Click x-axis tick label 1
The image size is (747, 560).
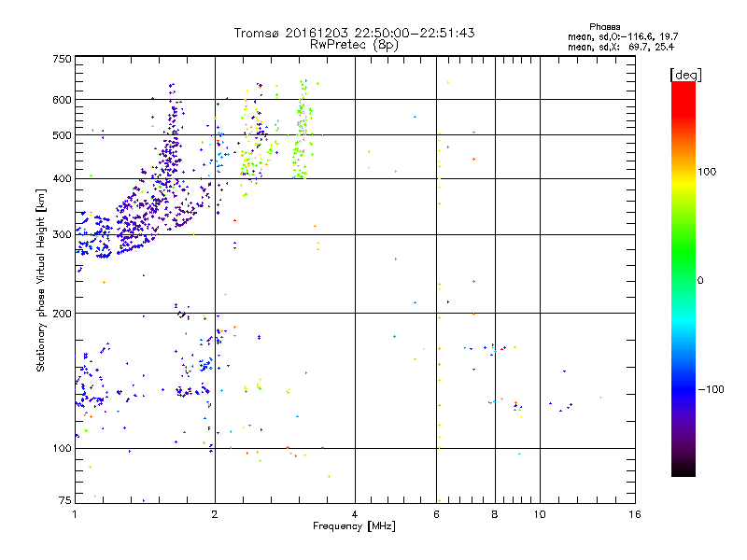[75, 514]
